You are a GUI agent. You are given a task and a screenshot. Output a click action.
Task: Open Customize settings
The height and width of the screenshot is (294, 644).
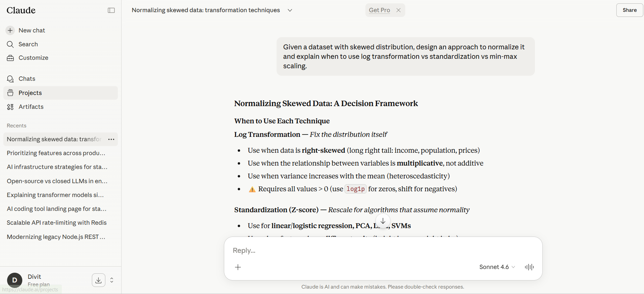coord(33,58)
